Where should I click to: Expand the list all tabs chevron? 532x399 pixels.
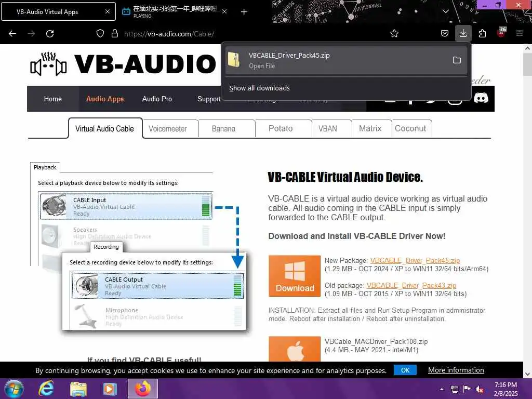[445, 11]
